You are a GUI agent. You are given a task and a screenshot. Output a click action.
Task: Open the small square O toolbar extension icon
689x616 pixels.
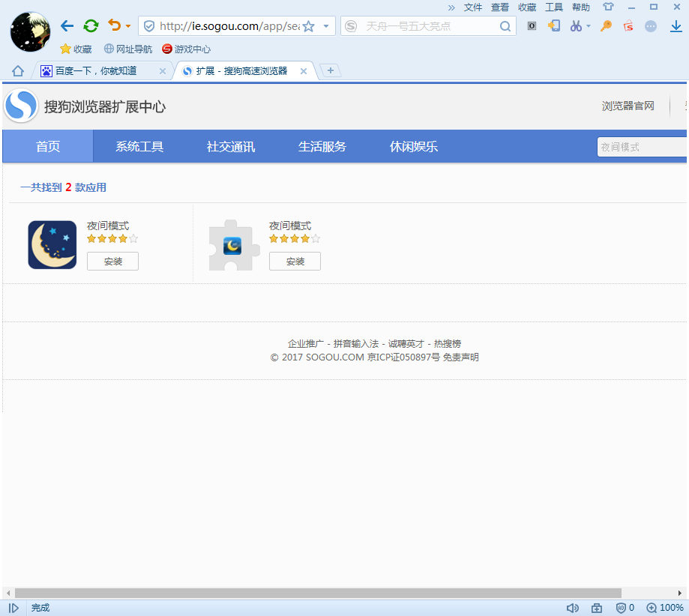[532, 26]
